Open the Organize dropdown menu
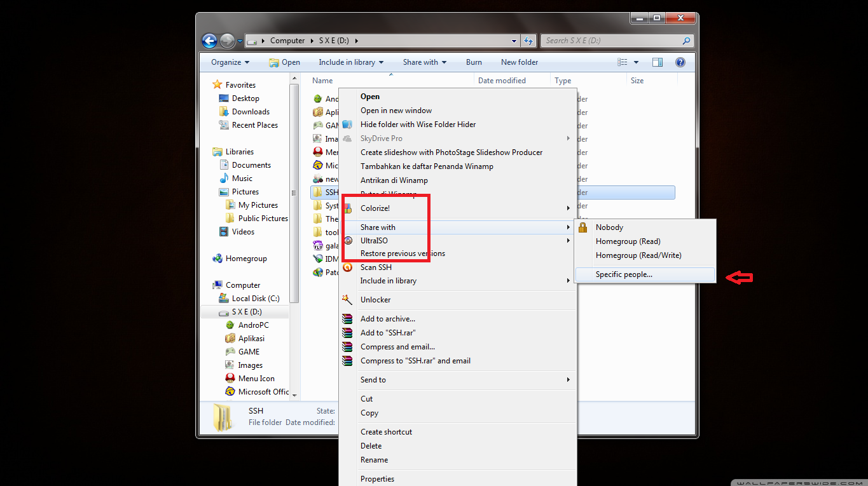 [x=230, y=62]
